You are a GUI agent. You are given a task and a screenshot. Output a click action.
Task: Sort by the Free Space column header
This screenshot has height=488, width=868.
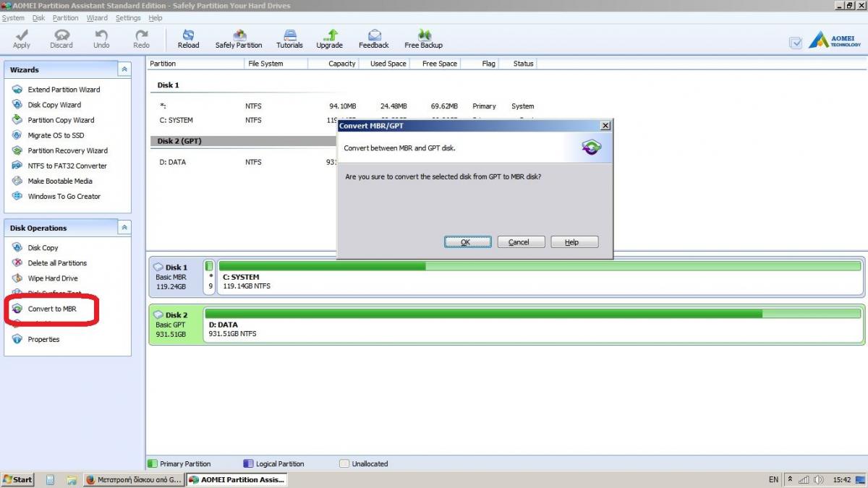pyautogui.click(x=435, y=64)
